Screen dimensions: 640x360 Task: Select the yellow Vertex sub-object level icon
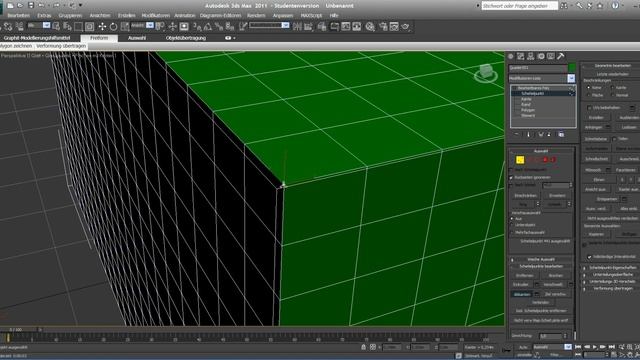[x=520, y=160]
